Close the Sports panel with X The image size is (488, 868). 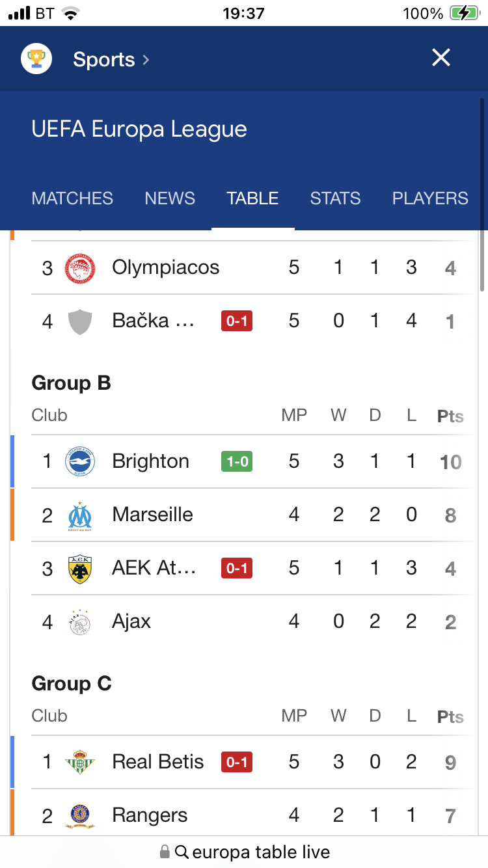[x=441, y=58]
